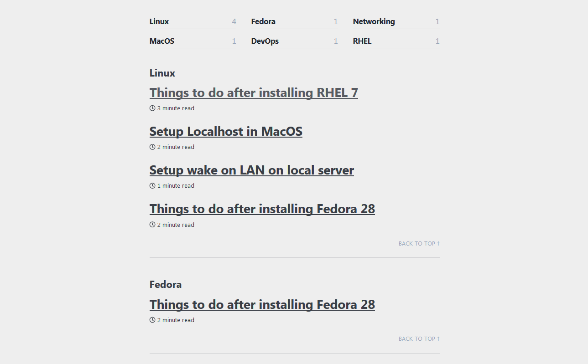Open the "Things to do after installing RHEL 7" post
The height and width of the screenshot is (364, 588).
click(254, 92)
